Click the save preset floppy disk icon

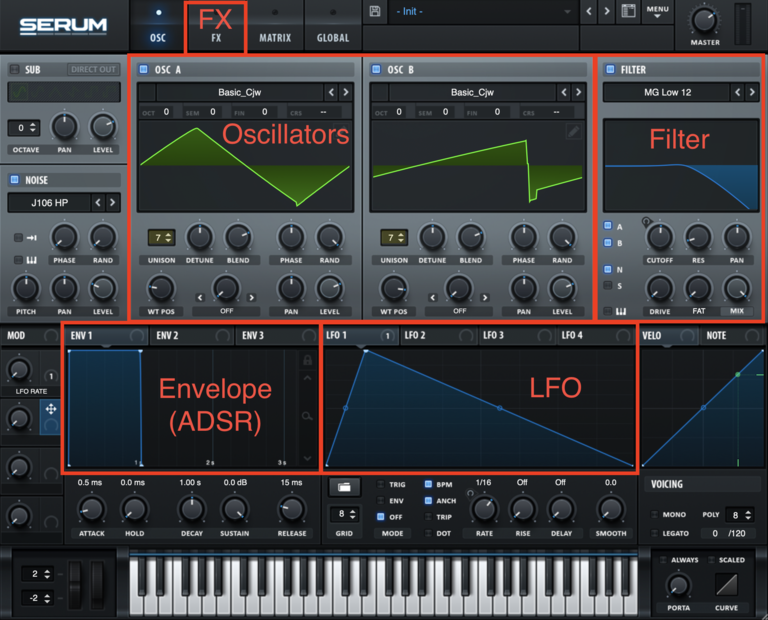[x=375, y=11]
